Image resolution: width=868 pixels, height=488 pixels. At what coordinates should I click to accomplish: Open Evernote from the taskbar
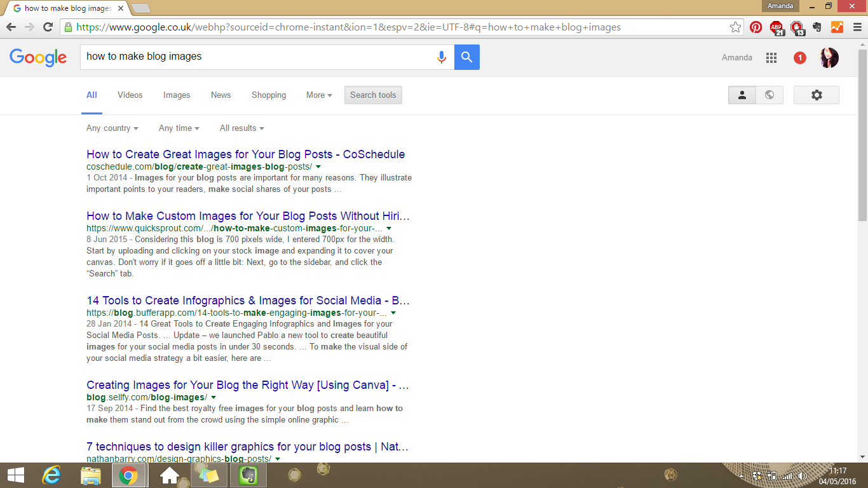[x=248, y=475]
